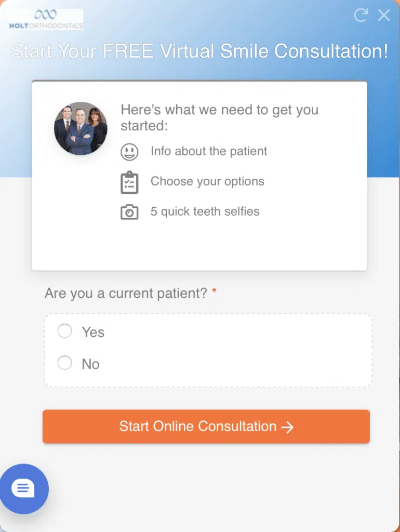Select the No radio button

coord(64,363)
